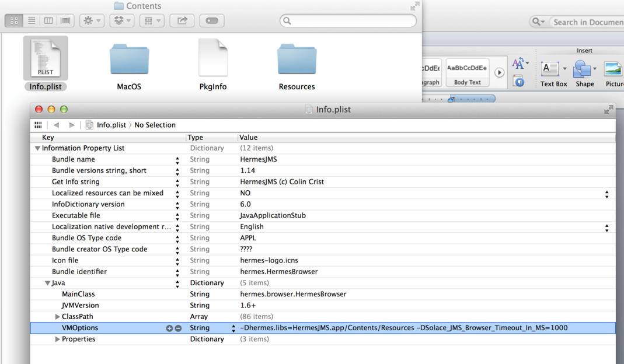Click the Share button in Finder toolbar
This screenshot has height=364, width=624.
point(182,20)
